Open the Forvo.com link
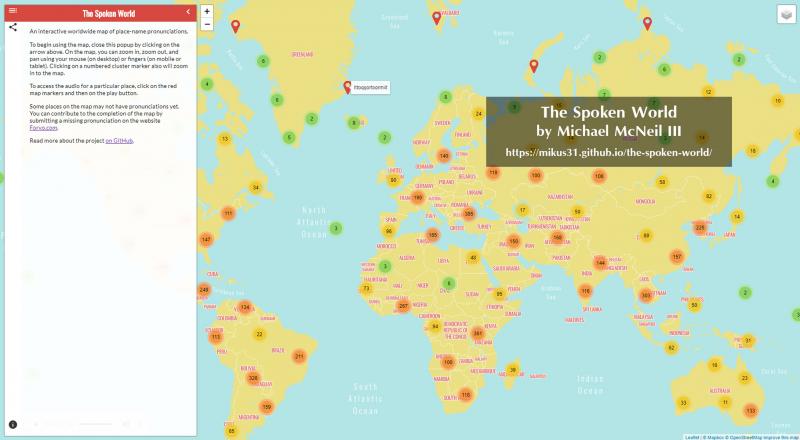800x440 pixels. 43,128
